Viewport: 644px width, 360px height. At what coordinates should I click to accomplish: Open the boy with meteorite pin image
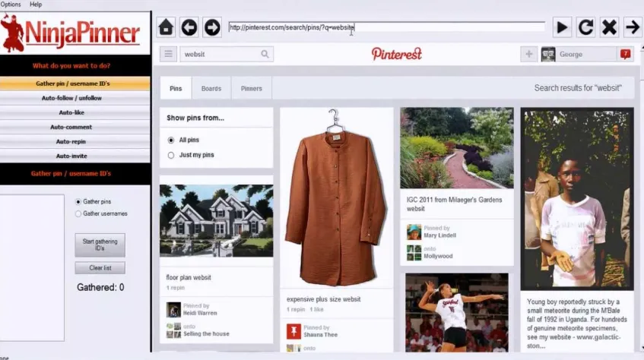click(x=577, y=199)
